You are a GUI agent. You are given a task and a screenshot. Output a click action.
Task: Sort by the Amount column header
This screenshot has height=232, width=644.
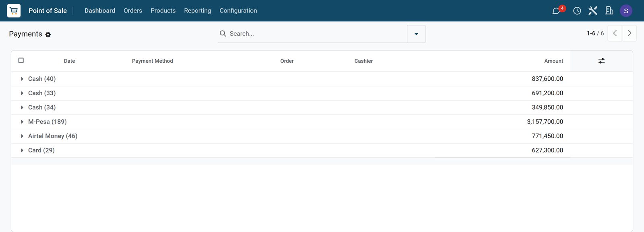pyautogui.click(x=554, y=61)
